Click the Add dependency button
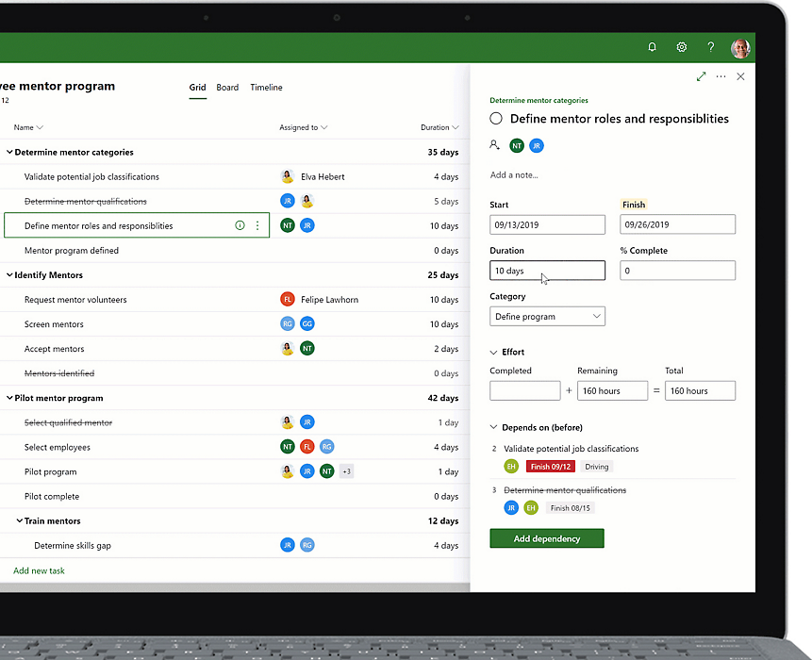Viewport: 812px width, 660px height. coord(546,538)
